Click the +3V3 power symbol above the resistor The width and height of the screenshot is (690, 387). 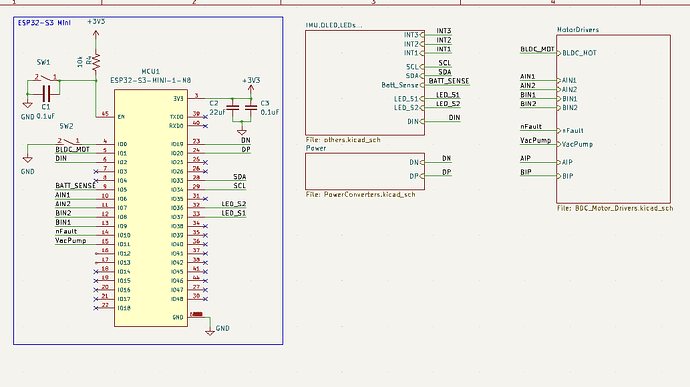(96, 32)
